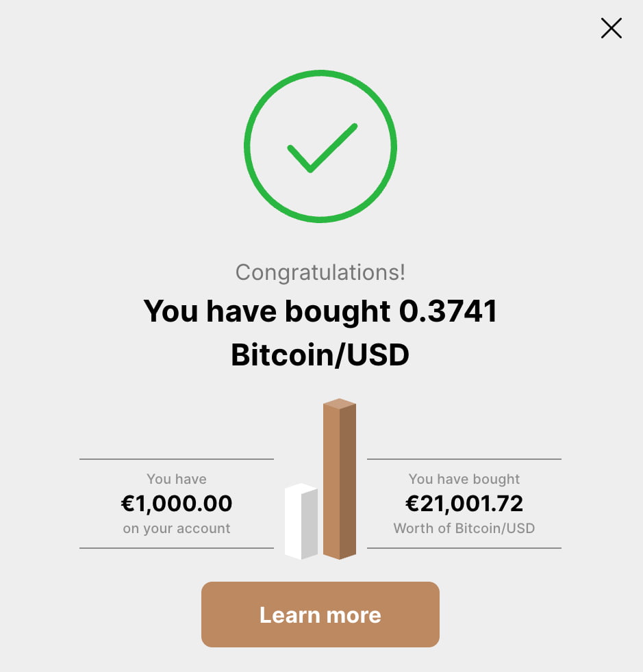Click the "on your account" caption

[x=177, y=528]
